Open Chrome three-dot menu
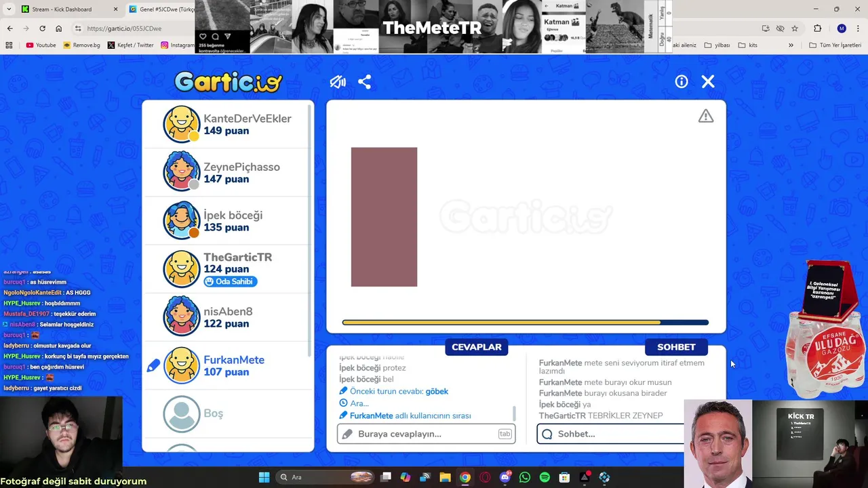Viewport: 868px width, 488px height. point(859,28)
